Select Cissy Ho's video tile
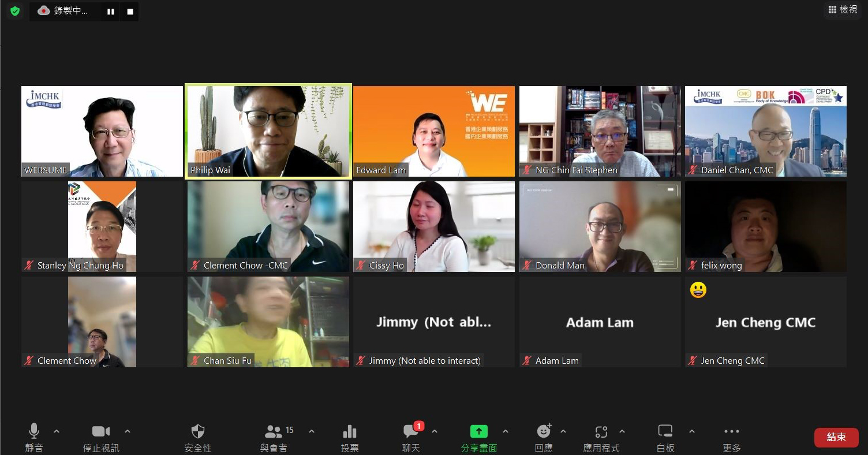This screenshot has width=868, height=455. [434, 227]
